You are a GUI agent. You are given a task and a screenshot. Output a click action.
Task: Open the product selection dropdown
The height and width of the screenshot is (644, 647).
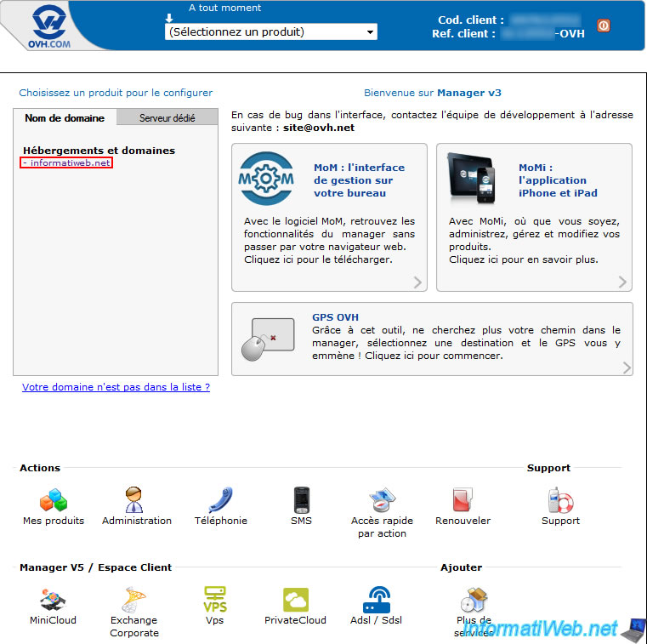pos(270,31)
